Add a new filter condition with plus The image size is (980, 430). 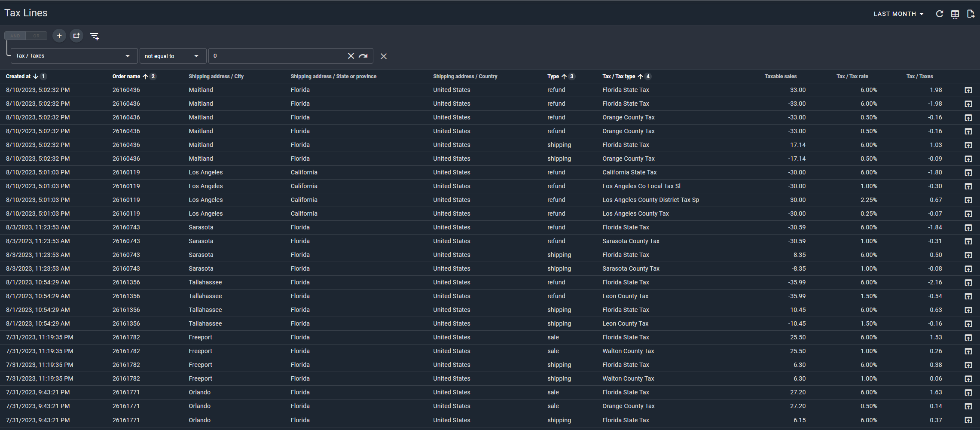pyautogui.click(x=59, y=36)
